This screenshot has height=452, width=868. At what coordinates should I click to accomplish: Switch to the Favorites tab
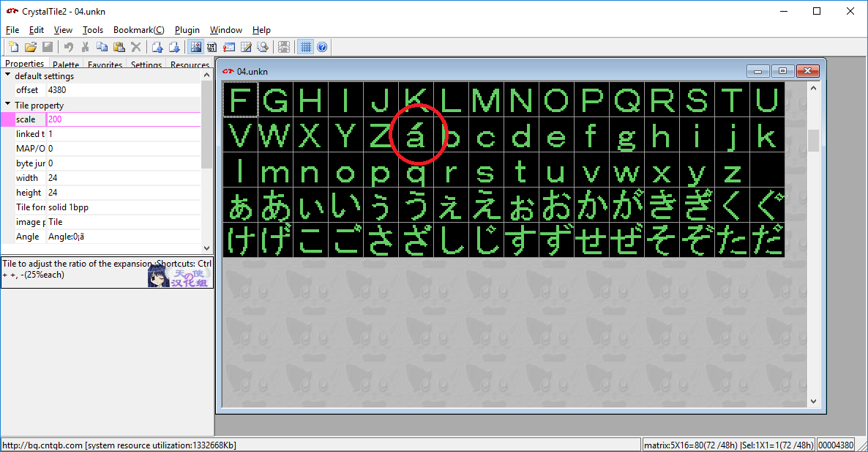(x=105, y=64)
